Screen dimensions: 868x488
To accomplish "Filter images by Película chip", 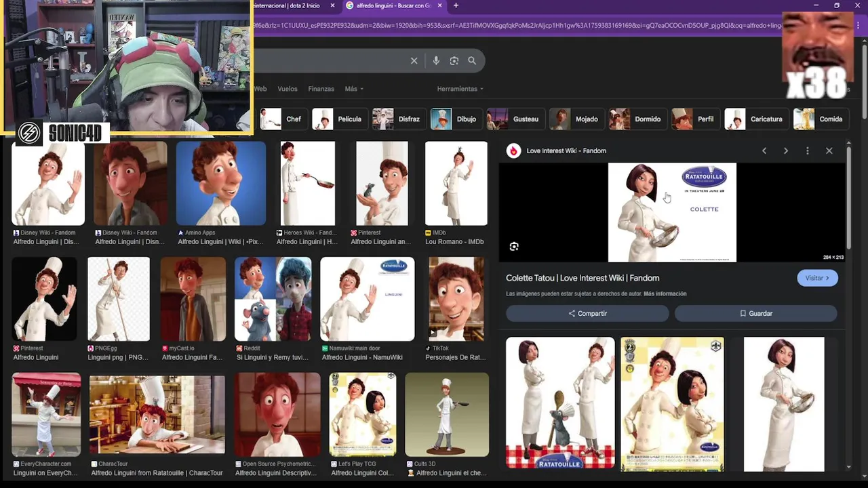I will coord(340,119).
